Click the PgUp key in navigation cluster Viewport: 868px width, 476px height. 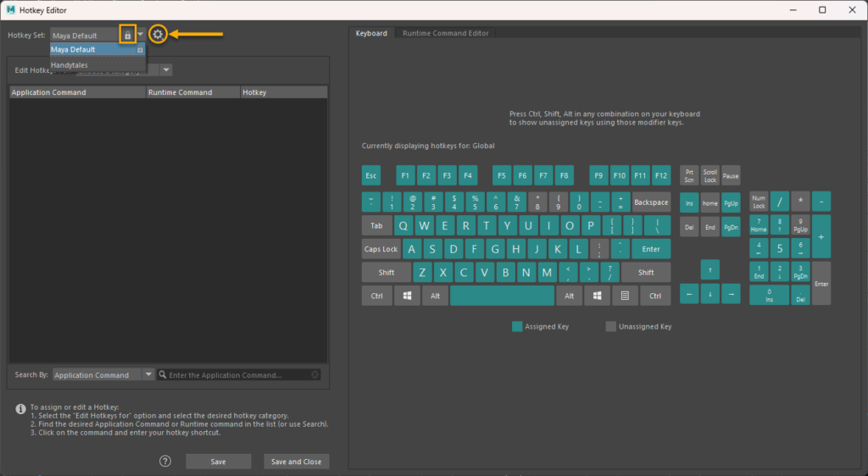tap(732, 203)
